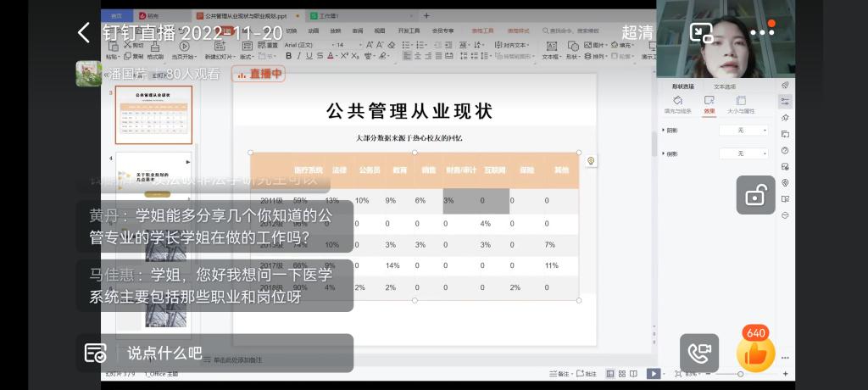Open 填充与线条 section in properties panel

pos(678,104)
